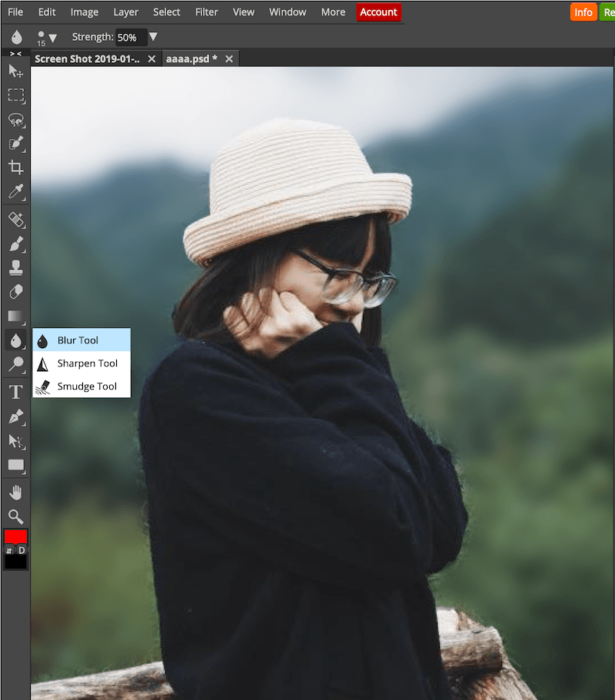
Task: Click the Blur tool in the toolbar
Action: (15, 340)
